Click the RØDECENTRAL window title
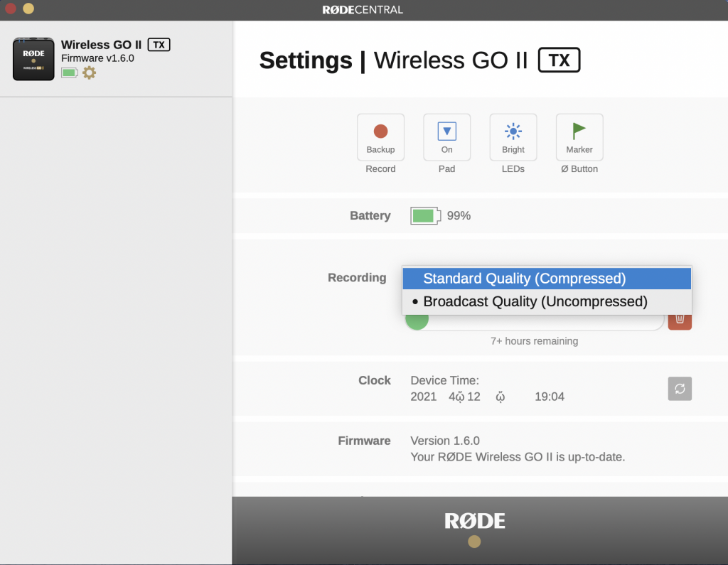This screenshot has height=565, width=728. (363, 10)
